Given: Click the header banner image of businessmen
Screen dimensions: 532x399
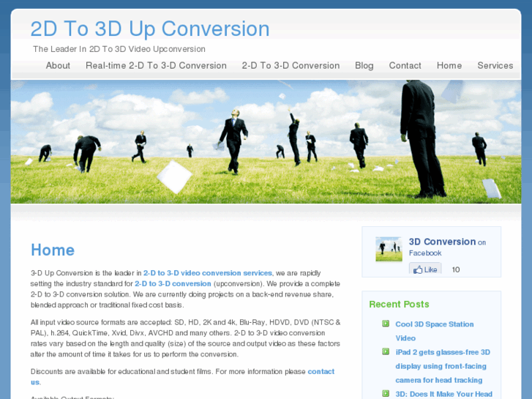Looking at the screenshot, I should click(x=266, y=142).
